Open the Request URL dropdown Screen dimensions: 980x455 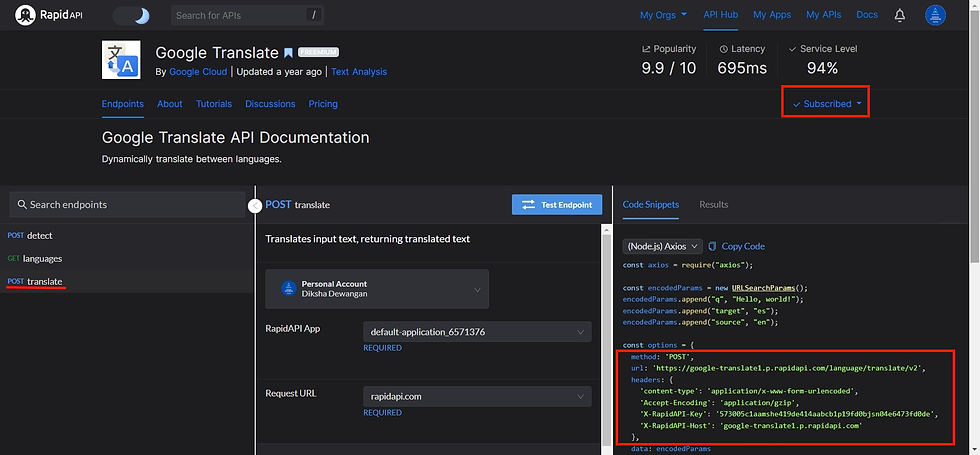[x=477, y=396]
